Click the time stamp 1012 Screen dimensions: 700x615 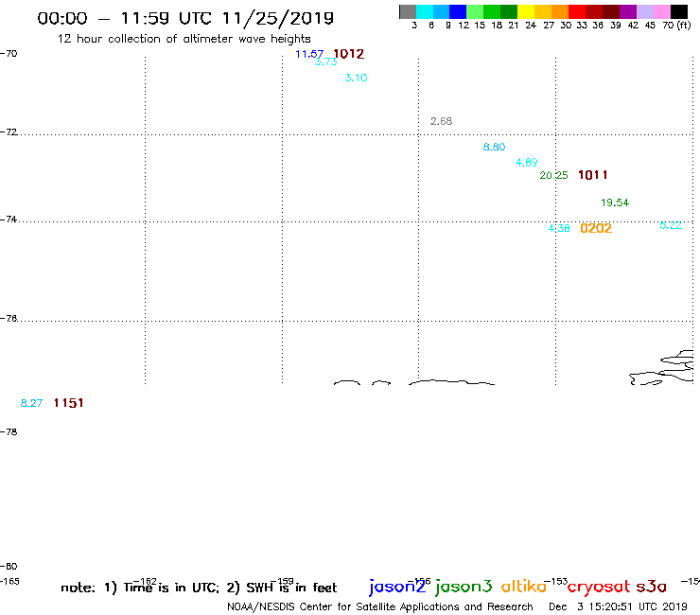coord(349,54)
